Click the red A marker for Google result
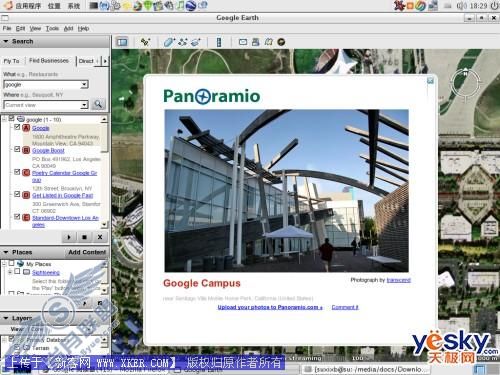Image resolution: width=500 pixels, height=375 pixels. pyautogui.click(x=26, y=128)
